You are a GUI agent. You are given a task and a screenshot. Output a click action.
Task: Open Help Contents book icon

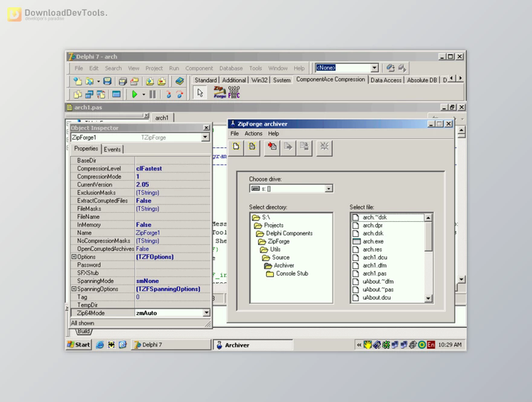(179, 81)
